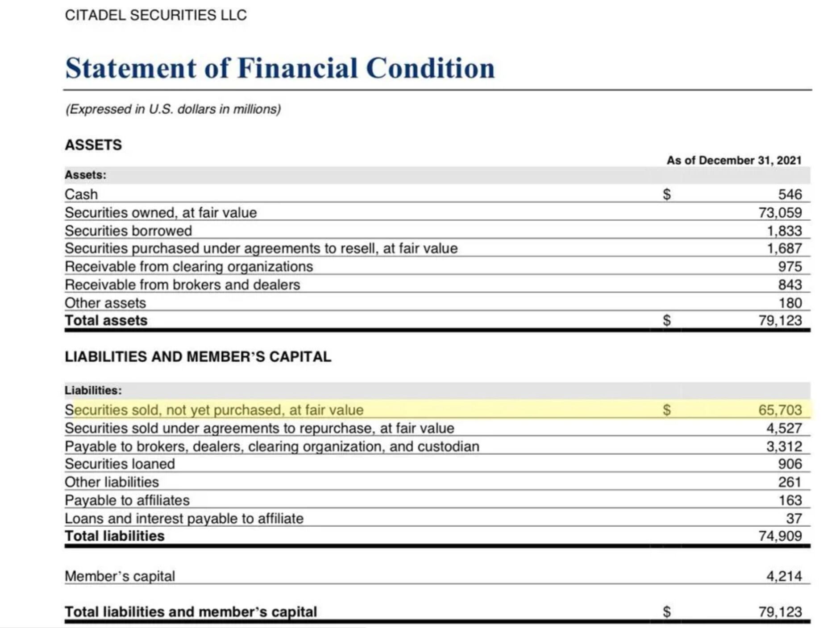
Task: Click the As of December 31, 2021 column header
Action: tap(734, 160)
